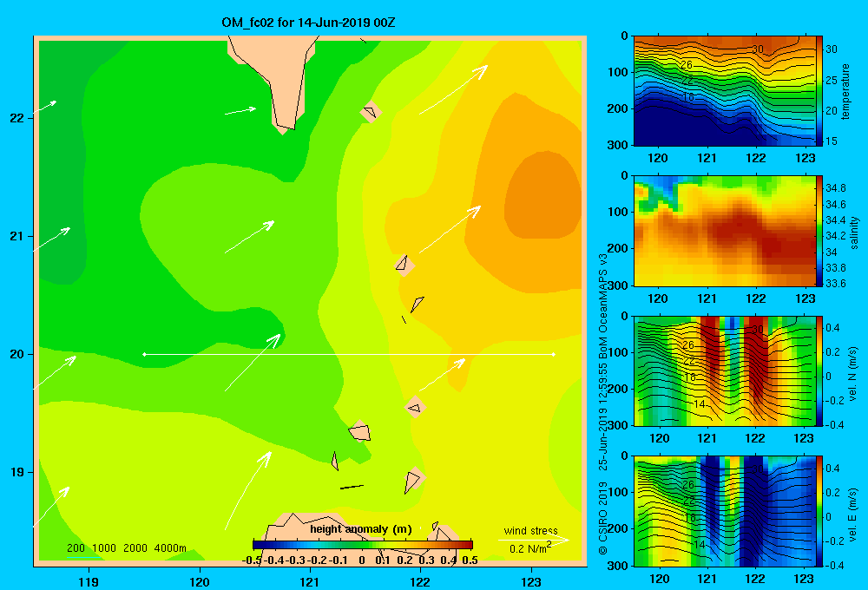Viewport: 868px width, 590px height.
Task: Click the '25' tick on temperature color bar
Action: click(832, 80)
